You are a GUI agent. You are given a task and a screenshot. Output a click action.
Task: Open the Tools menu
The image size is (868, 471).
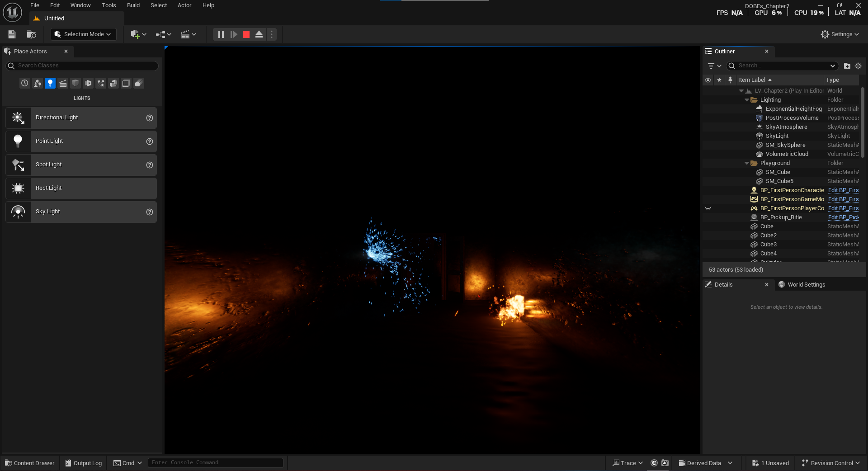pyautogui.click(x=108, y=5)
